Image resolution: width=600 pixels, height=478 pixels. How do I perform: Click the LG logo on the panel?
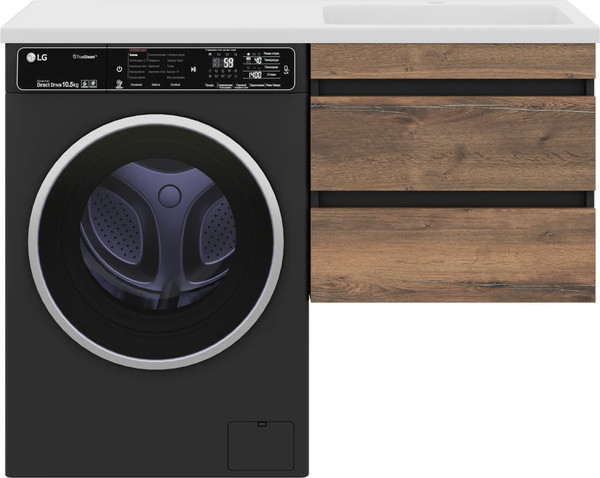point(35,57)
